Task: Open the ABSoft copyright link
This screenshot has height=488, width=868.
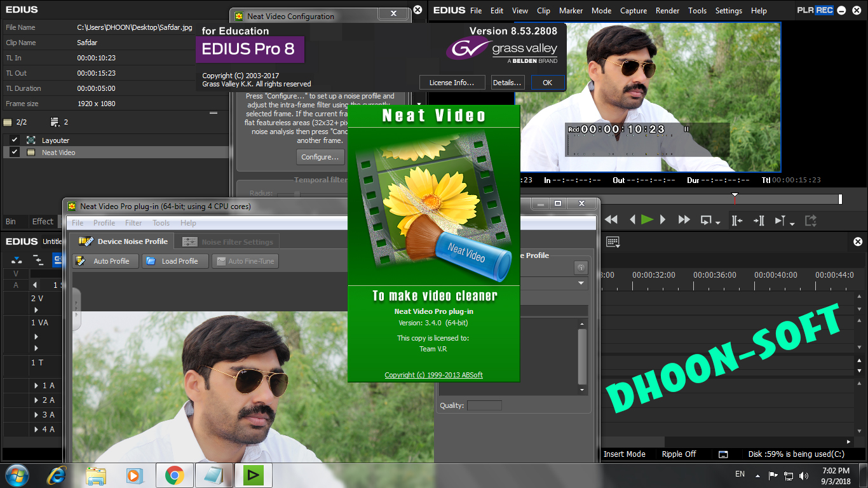Action: pyautogui.click(x=433, y=375)
